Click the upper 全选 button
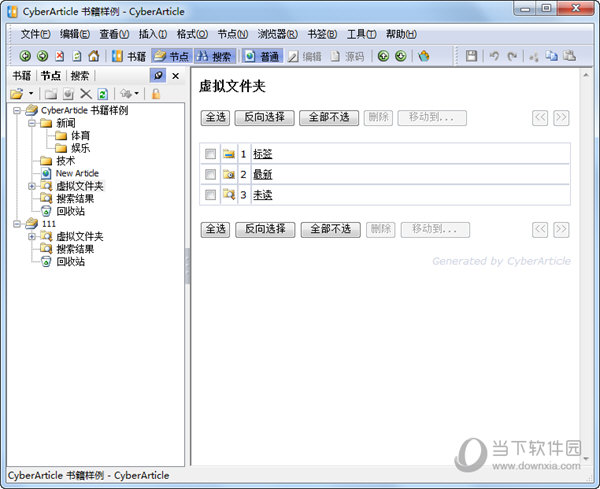 [215, 118]
